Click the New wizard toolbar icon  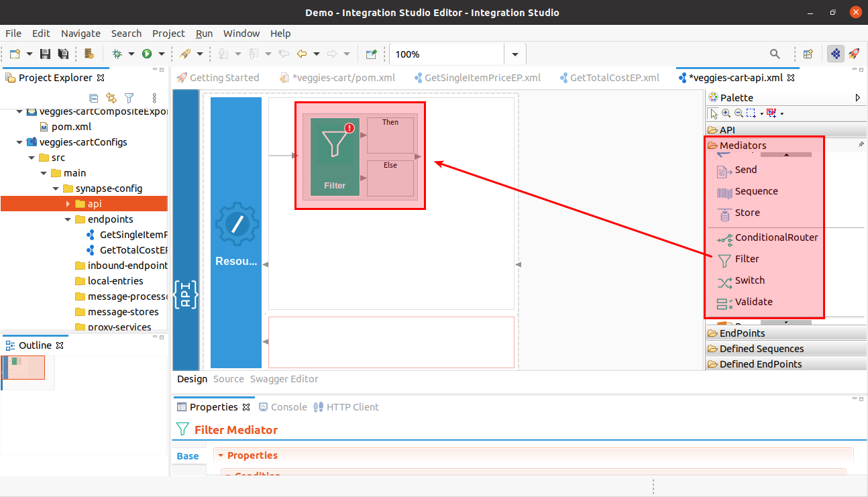click(15, 54)
